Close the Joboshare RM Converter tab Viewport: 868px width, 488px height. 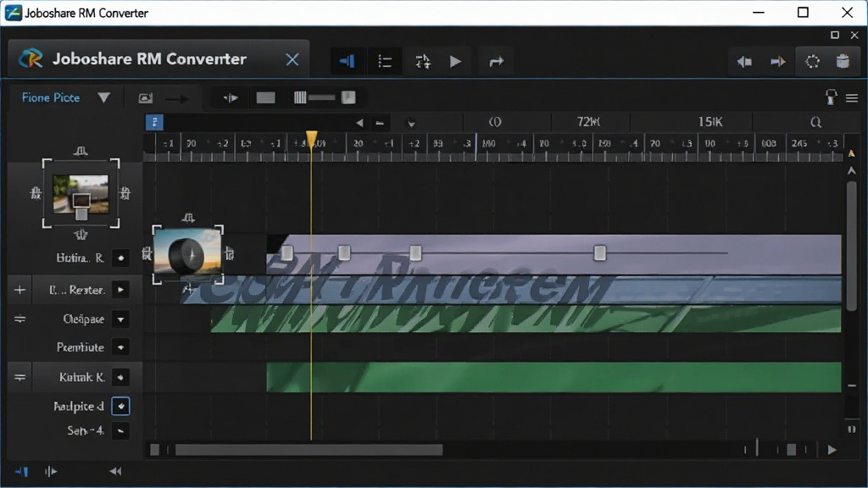[292, 60]
